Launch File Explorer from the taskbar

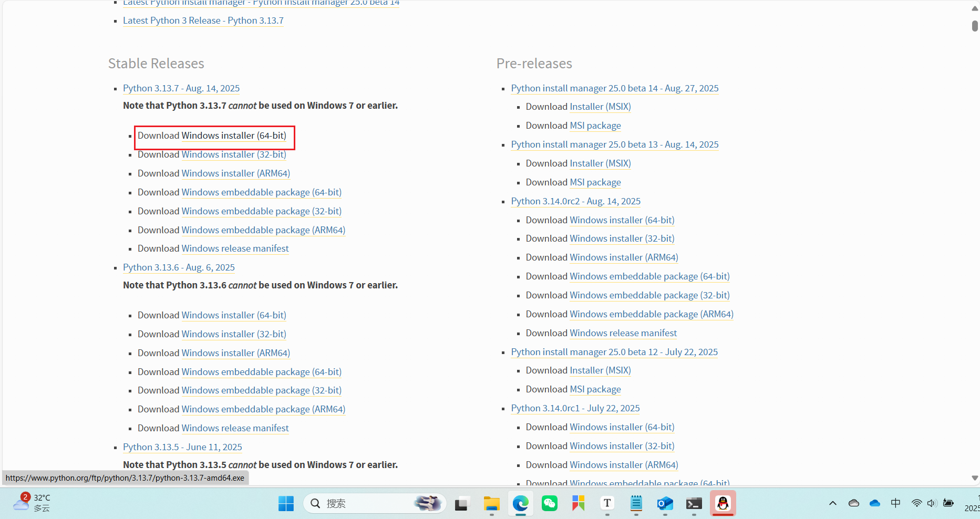[x=492, y=504]
